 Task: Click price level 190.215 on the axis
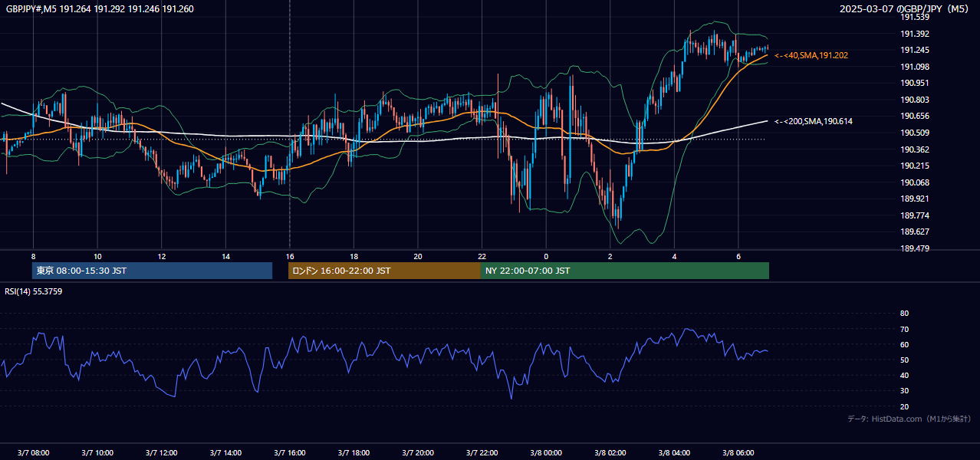click(915, 166)
